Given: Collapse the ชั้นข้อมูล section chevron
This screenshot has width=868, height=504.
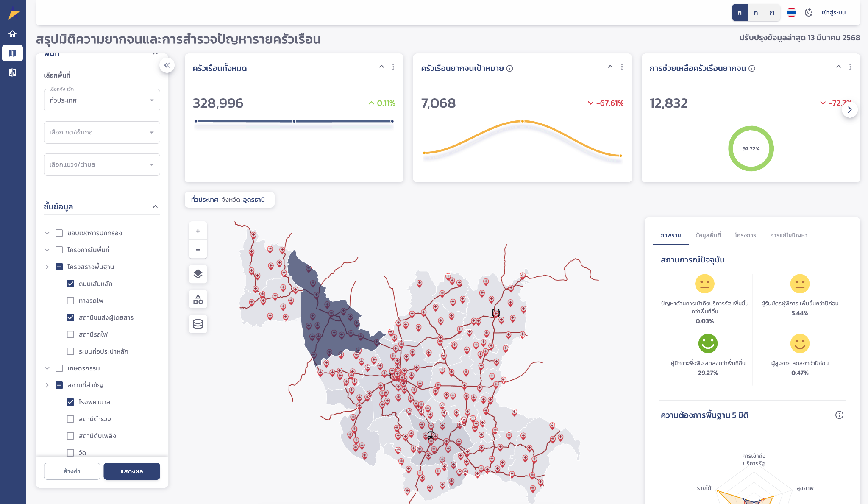Looking at the screenshot, I should 156,206.
